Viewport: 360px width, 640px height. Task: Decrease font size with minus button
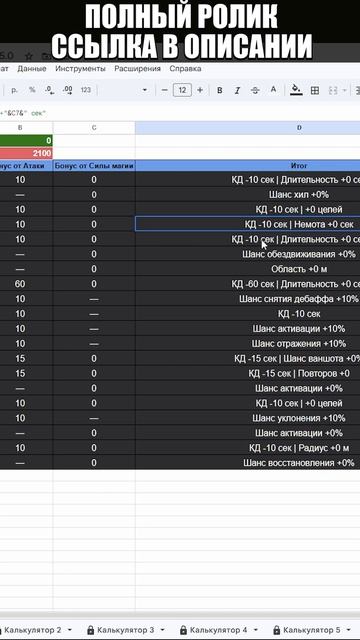tap(164, 90)
